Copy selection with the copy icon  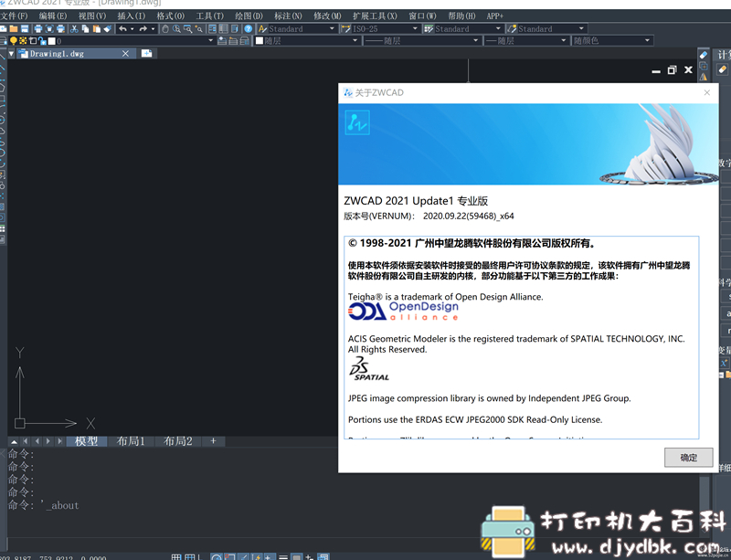85,29
